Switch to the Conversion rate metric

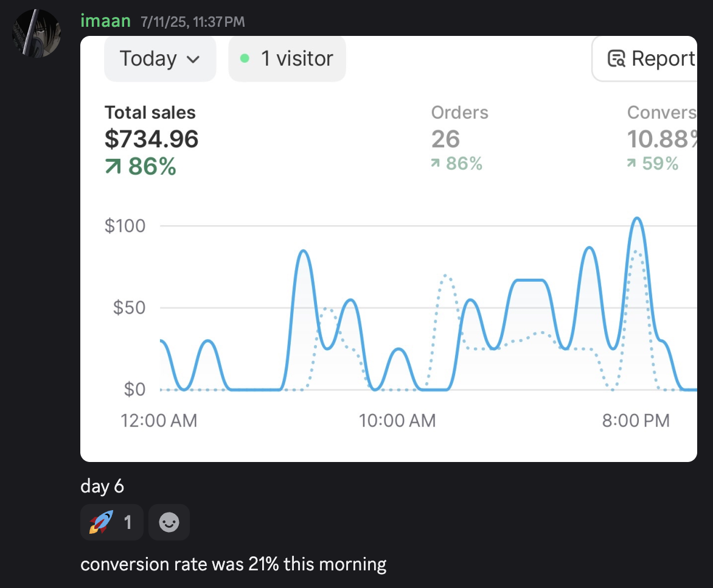[x=661, y=113]
